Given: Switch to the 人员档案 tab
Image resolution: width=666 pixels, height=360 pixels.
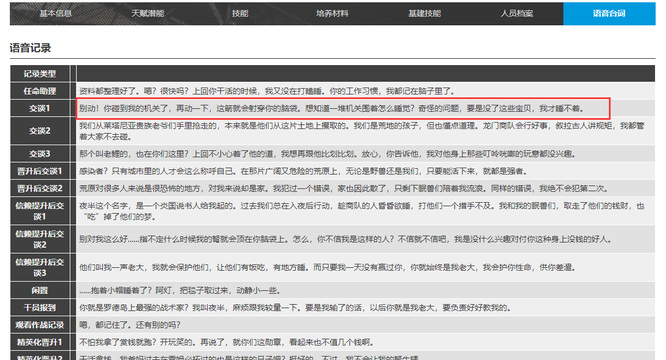Looking at the screenshot, I should [516, 14].
